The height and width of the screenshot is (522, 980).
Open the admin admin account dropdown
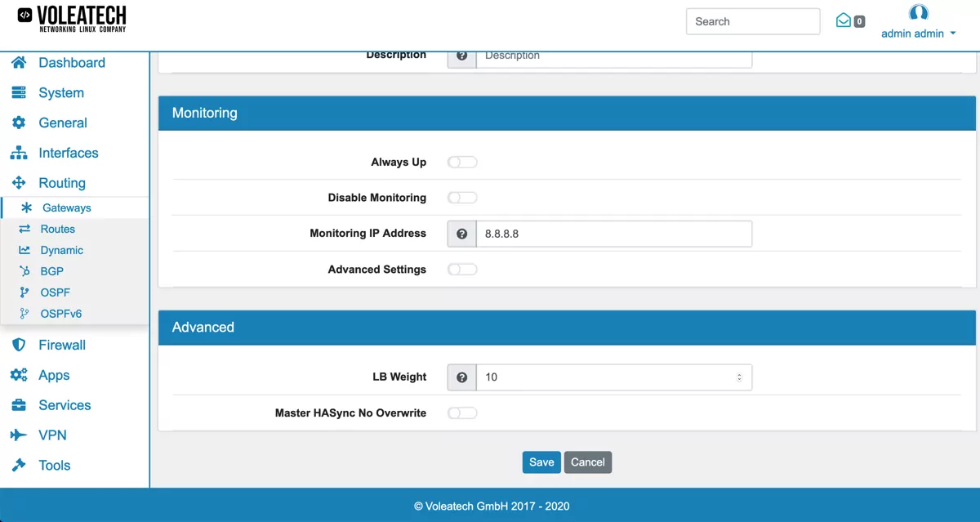tap(918, 33)
